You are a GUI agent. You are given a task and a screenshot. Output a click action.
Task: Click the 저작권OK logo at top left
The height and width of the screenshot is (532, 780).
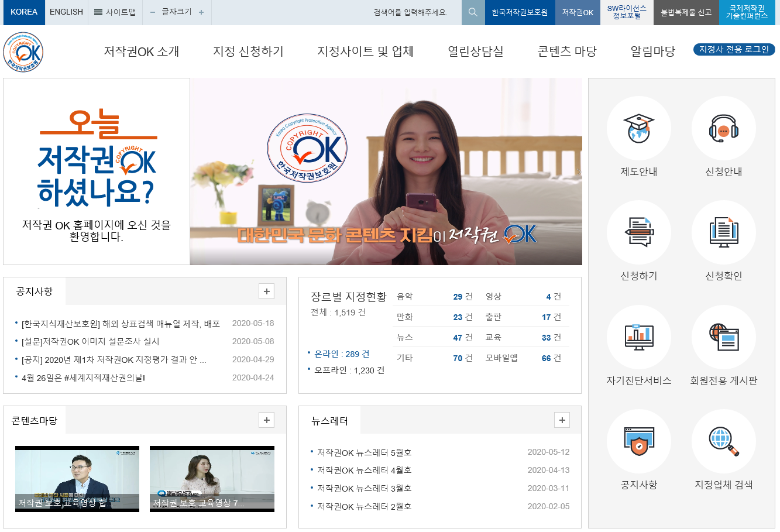(23, 52)
